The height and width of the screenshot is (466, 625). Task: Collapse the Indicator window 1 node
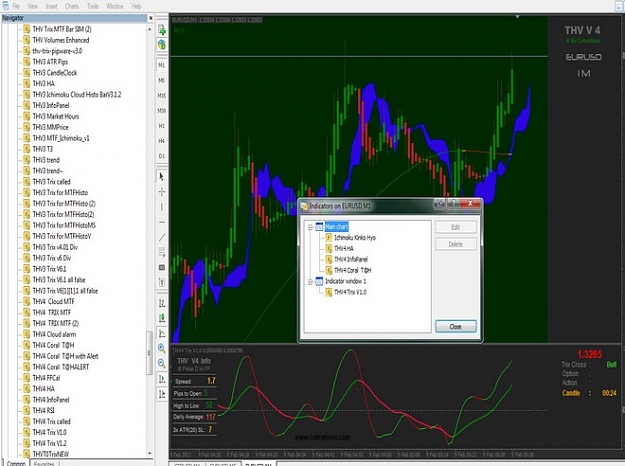pyautogui.click(x=310, y=282)
